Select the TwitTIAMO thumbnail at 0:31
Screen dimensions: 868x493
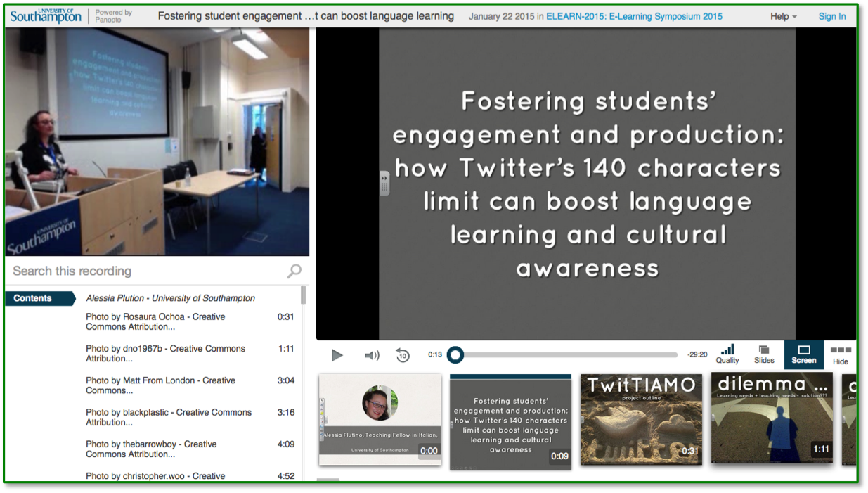point(641,419)
